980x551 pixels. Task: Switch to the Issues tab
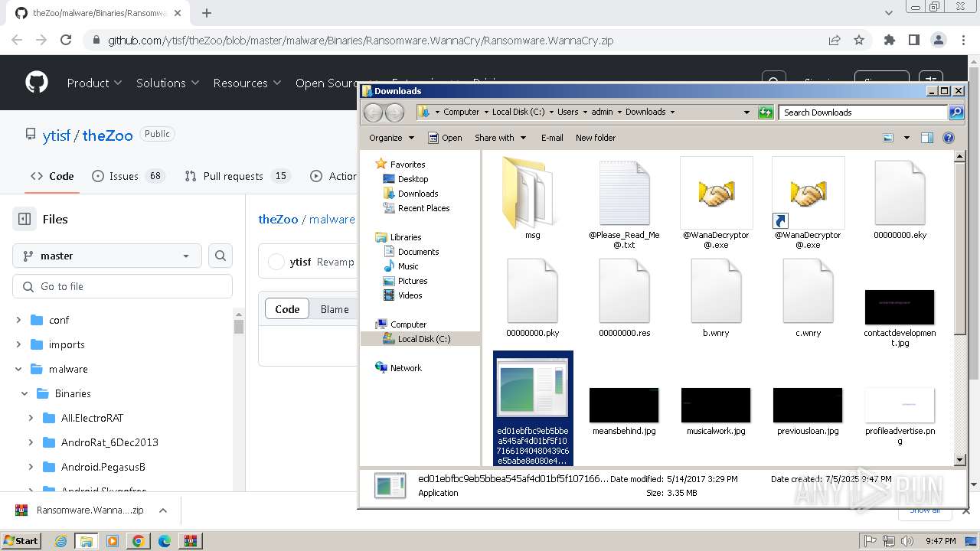coord(128,176)
